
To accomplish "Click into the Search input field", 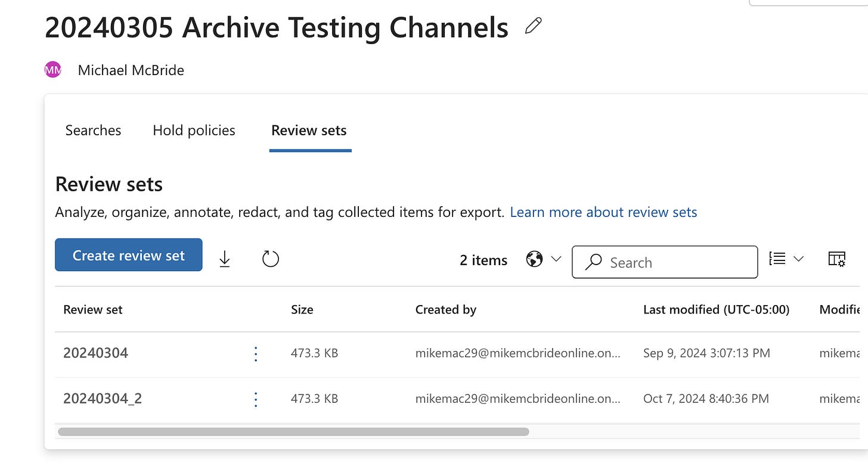I will (x=674, y=262).
